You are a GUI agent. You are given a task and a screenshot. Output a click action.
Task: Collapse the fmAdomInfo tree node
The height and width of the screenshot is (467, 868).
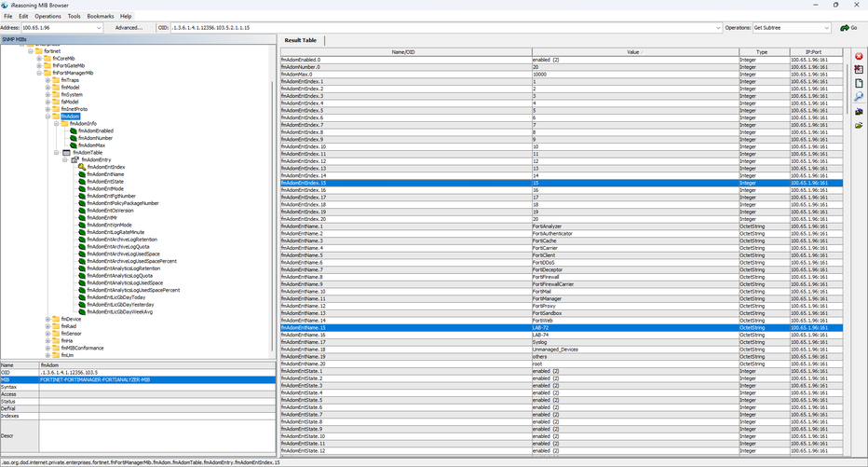pyautogui.click(x=57, y=124)
